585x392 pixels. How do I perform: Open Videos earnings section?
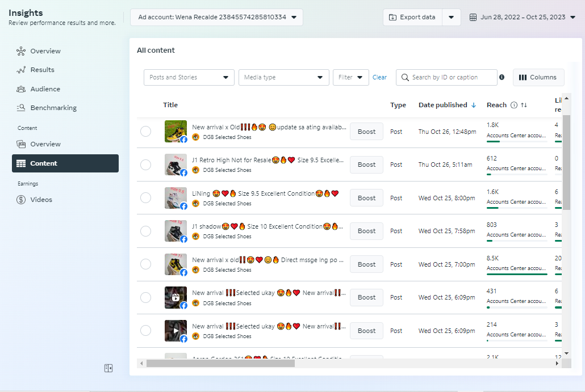(x=41, y=200)
